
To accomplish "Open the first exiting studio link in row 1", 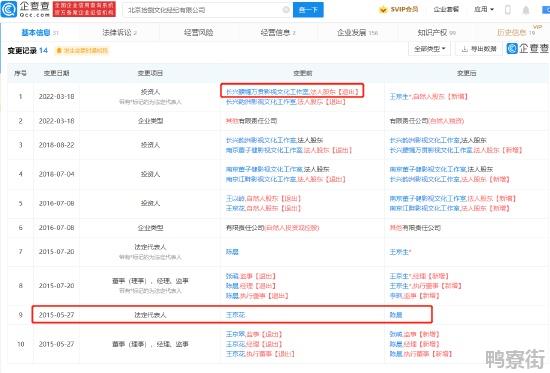I will click(x=267, y=92).
